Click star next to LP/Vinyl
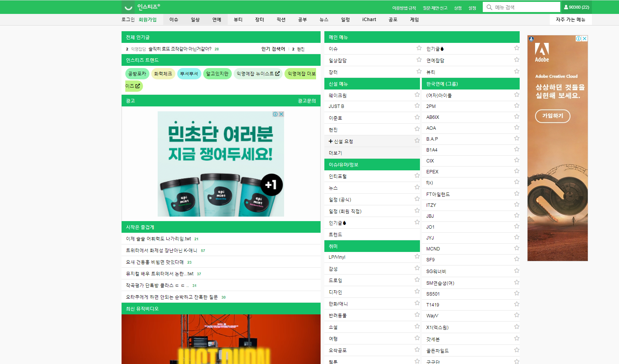619x364 pixels. pos(417,256)
